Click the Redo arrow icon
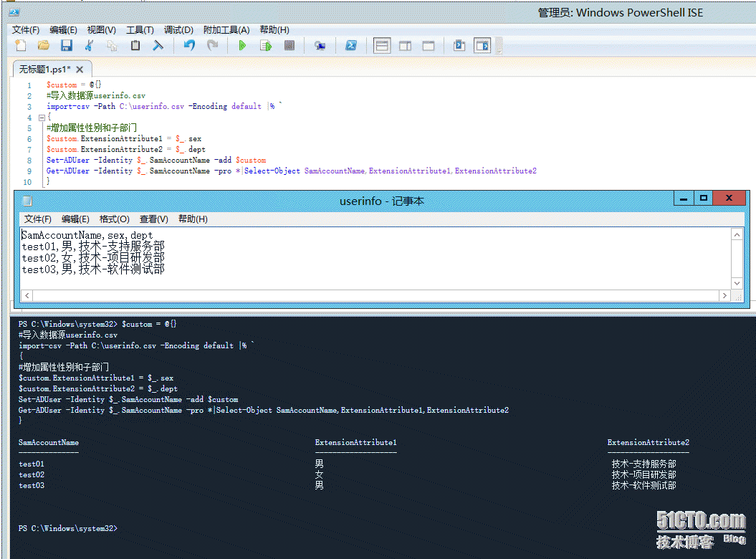 click(x=212, y=45)
